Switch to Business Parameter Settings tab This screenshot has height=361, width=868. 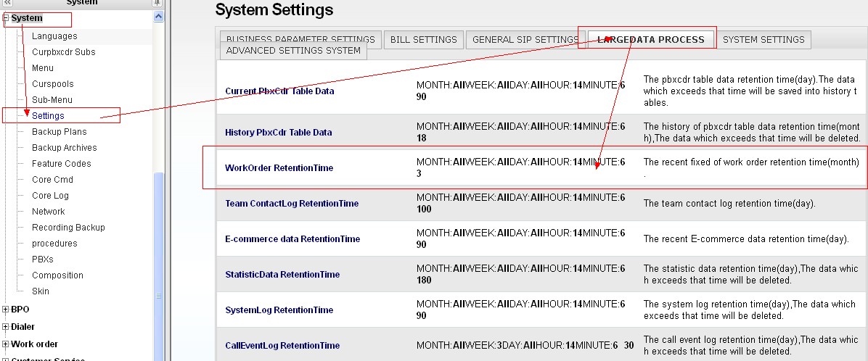click(300, 40)
